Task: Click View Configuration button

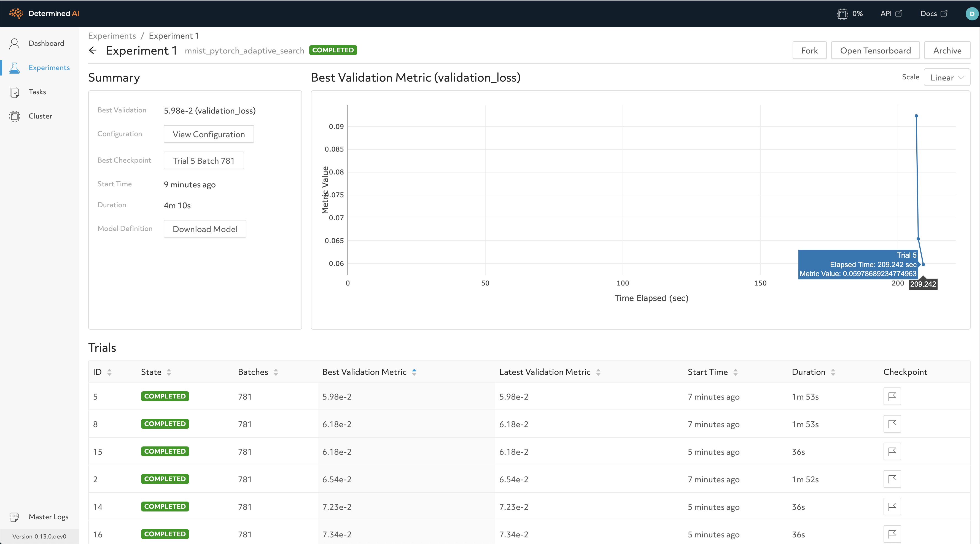Action: 208,134
